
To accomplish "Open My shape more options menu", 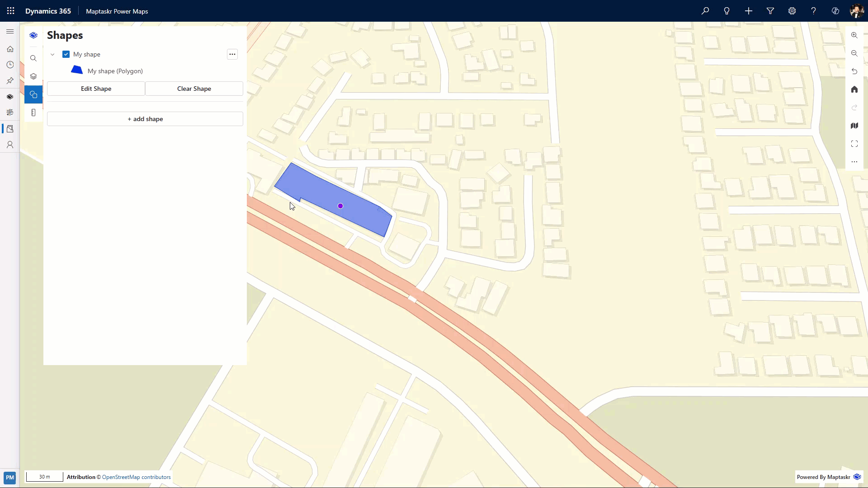I will click(232, 54).
